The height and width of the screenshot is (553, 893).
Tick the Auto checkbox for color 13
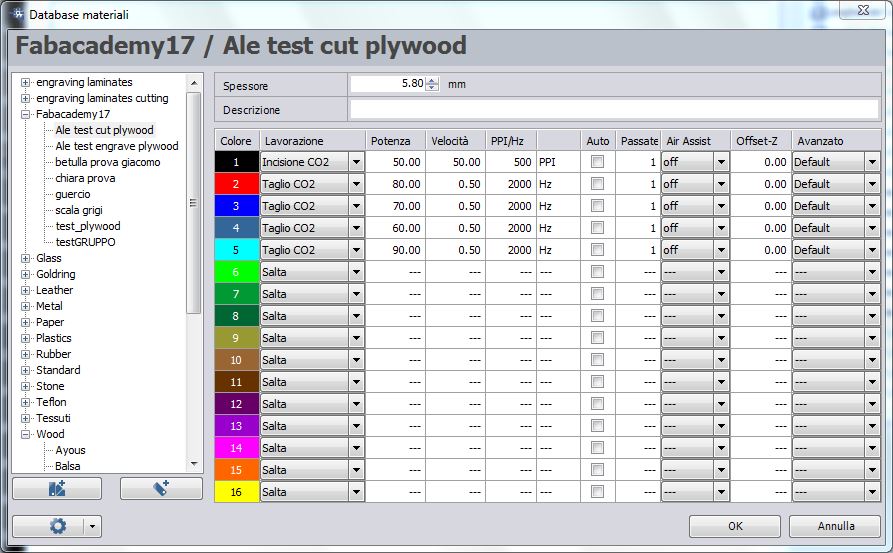click(597, 426)
